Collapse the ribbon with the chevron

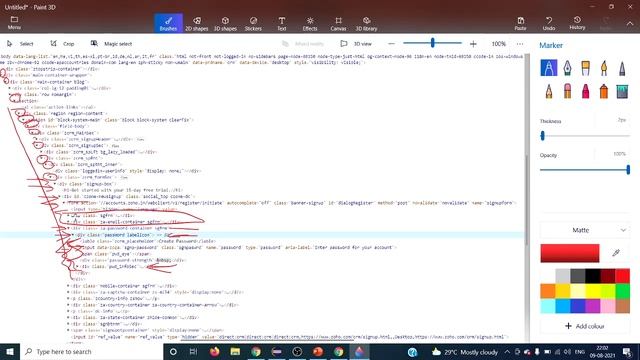coord(630,24)
